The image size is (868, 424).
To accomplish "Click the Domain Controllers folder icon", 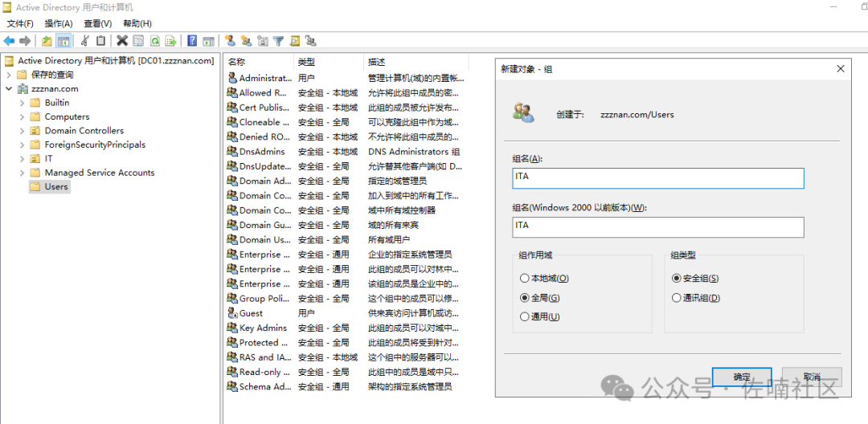I will (x=35, y=130).
